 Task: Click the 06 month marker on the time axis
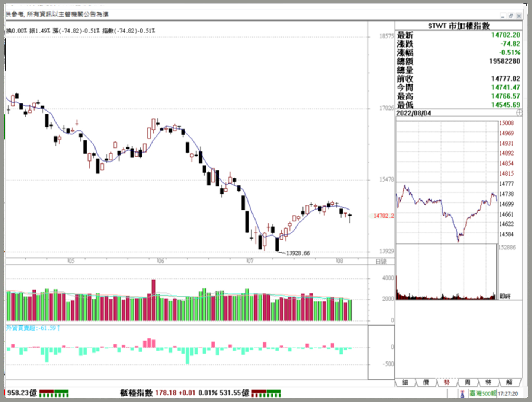point(160,261)
